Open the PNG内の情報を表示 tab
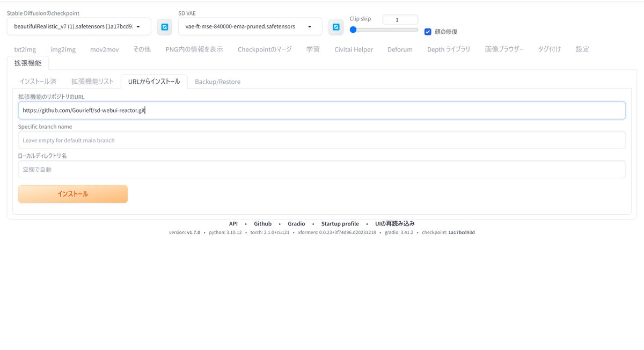644x350 pixels. tap(194, 49)
